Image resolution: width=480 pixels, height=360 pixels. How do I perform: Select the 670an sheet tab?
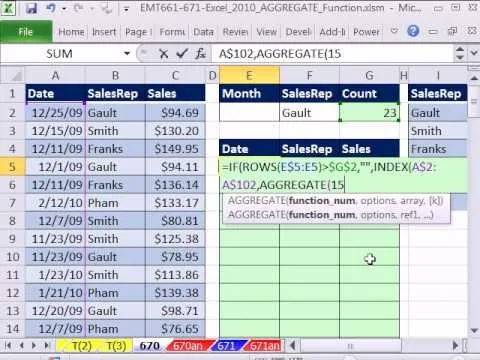pyautogui.click(x=187, y=346)
